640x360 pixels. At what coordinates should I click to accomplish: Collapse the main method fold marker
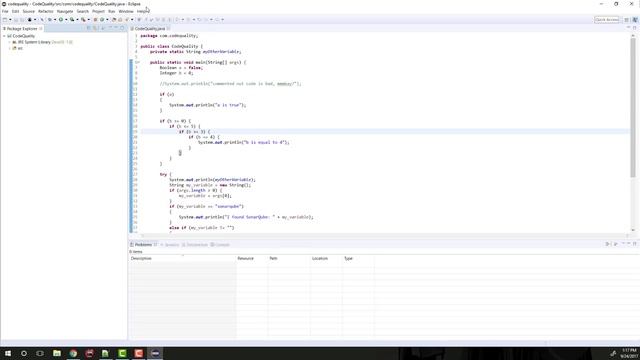pos(138,62)
